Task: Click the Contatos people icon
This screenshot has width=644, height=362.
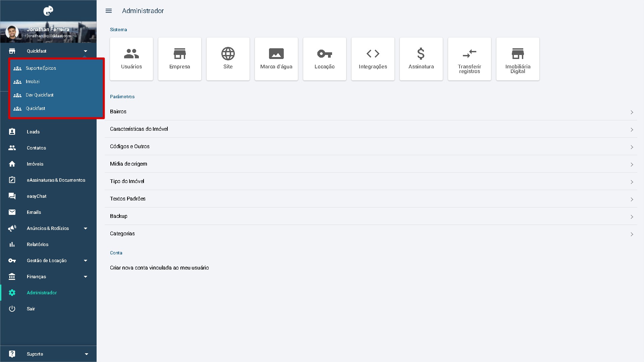Action: pyautogui.click(x=12, y=148)
